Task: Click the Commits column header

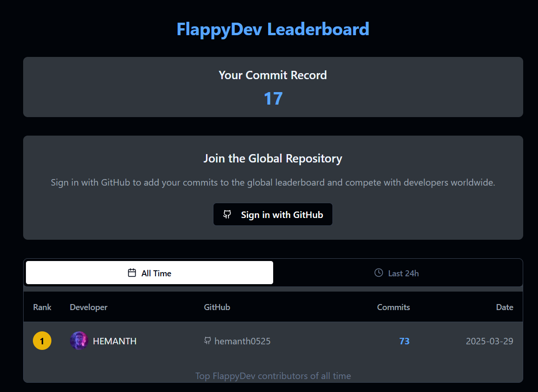Action: point(393,307)
